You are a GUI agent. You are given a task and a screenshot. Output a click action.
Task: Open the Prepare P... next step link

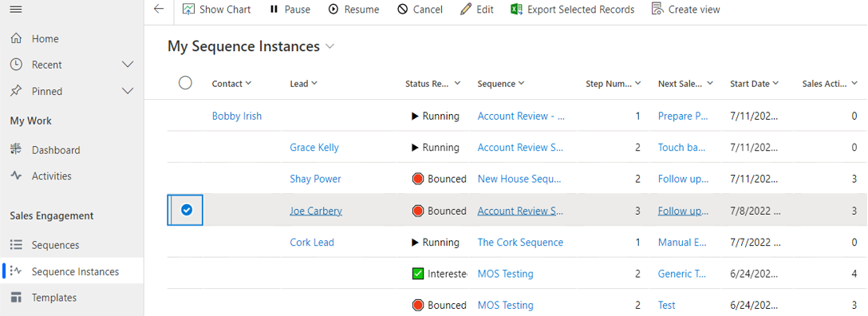(x=683, y=117)
